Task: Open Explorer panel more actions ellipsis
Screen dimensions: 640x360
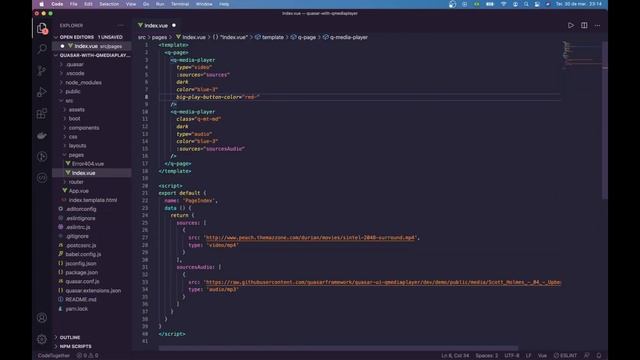Action: 120,25
